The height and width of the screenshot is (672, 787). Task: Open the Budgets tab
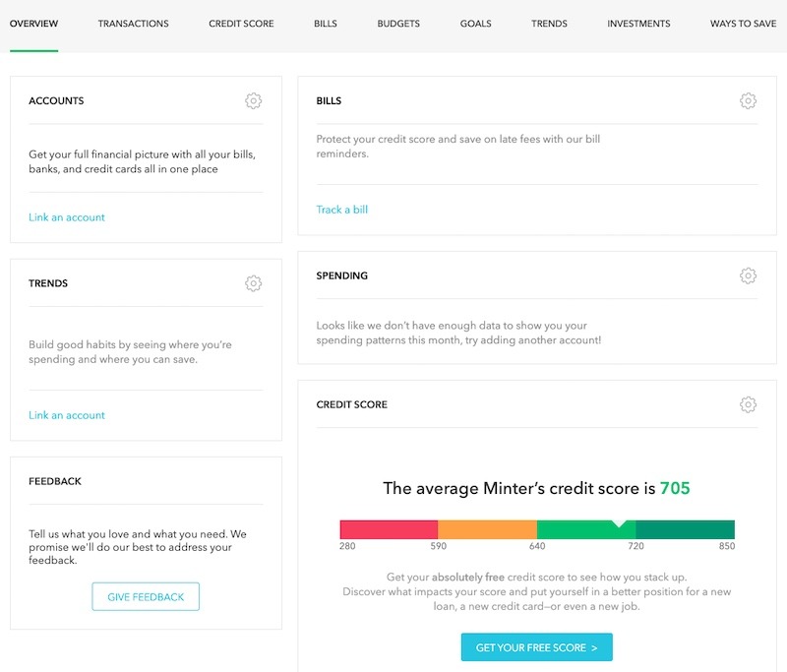coord(398,23)
